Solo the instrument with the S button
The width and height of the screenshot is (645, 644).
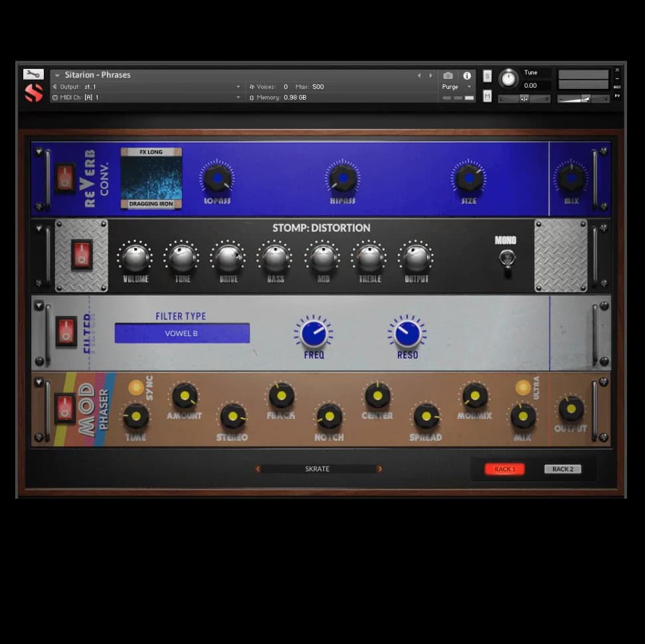(x=487, y=76)
